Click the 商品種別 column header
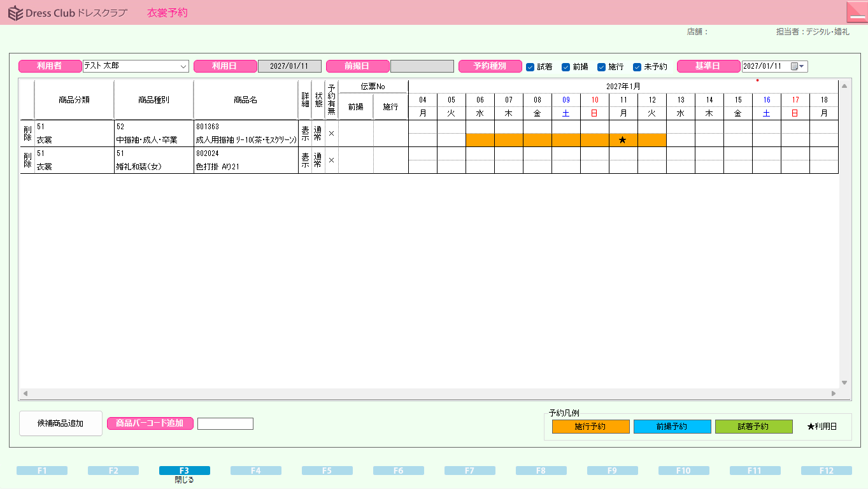The image size is (868, 489). click(x=153, y=100)
